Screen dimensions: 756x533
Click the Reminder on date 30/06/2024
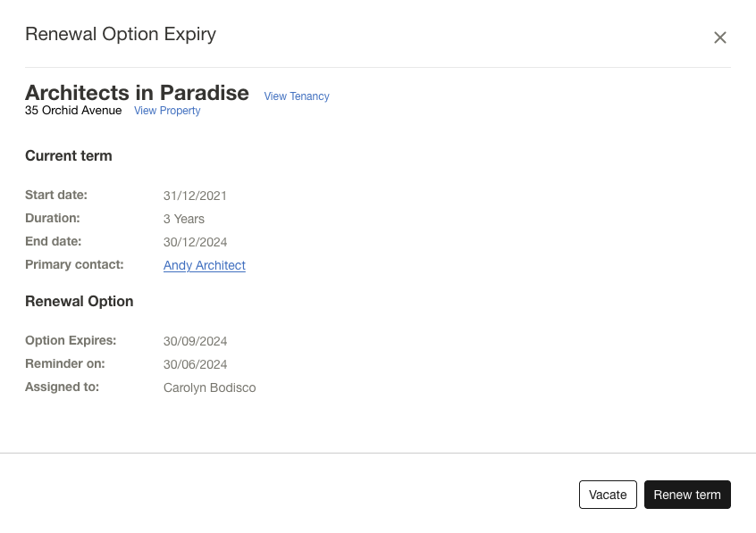tap(195, 363)
